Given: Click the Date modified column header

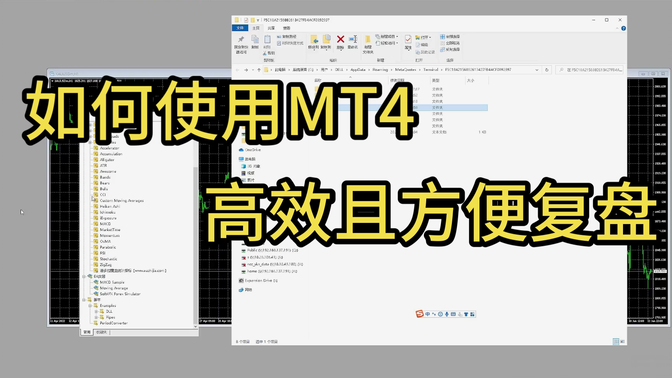Looking at the screenshot, I should [x=396, y=81].
